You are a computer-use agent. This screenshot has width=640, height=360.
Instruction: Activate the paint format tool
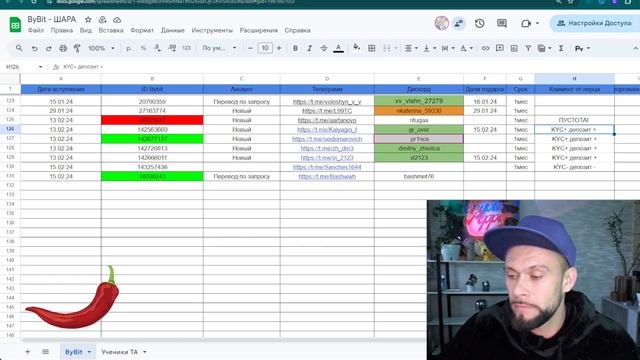[x=77, y=48]
